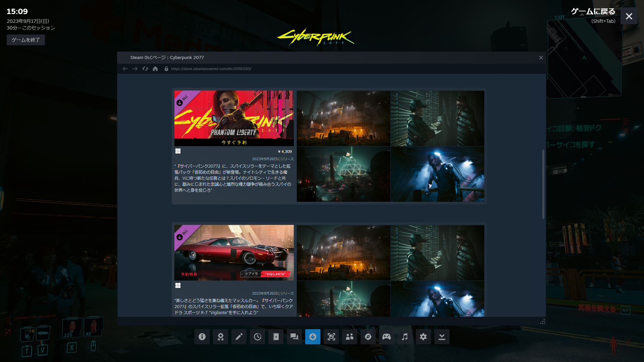This screenshot has width=644, height=362.
Task: Open the game overview info icon
Action: (202, 337)
